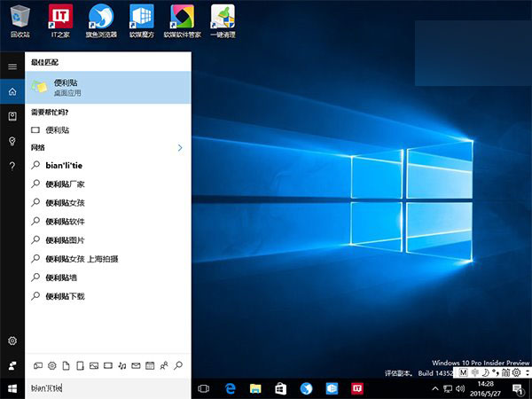The height and width of the screenshot is (399, 532).
Task: Toggle the IME 中 Chinese/English mode
Action: [475, 372]
